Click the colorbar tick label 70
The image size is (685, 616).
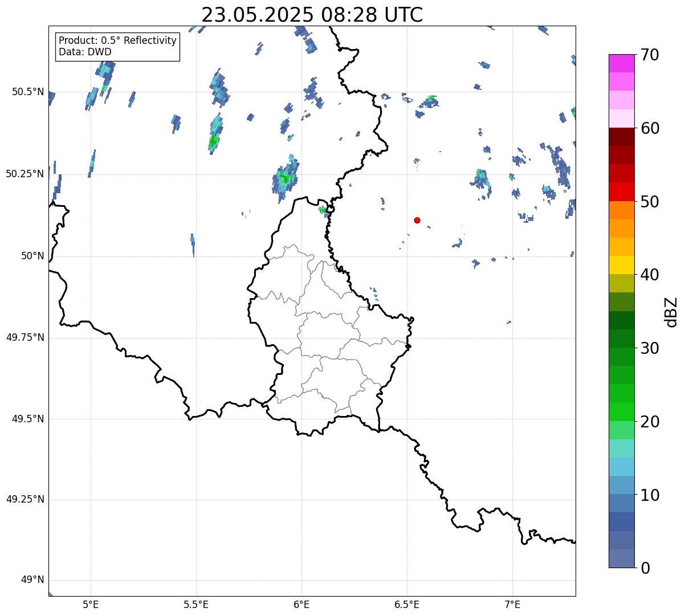coord(650,55)
